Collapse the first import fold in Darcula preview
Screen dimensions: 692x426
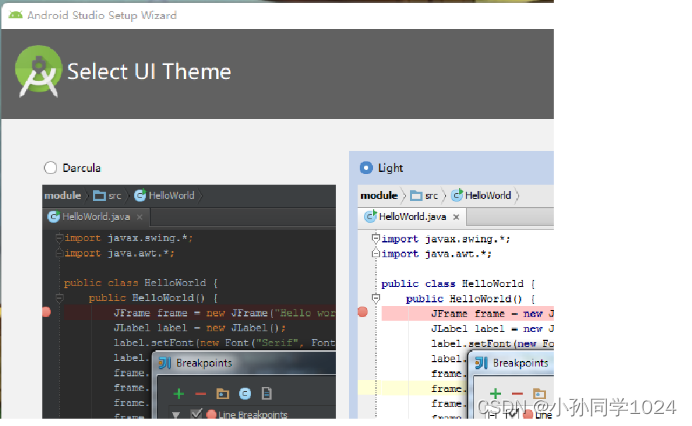pyautogui.click(x=59, y=238)
